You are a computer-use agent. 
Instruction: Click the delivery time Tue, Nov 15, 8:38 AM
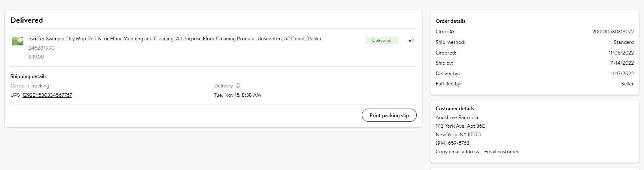point(237,95)
